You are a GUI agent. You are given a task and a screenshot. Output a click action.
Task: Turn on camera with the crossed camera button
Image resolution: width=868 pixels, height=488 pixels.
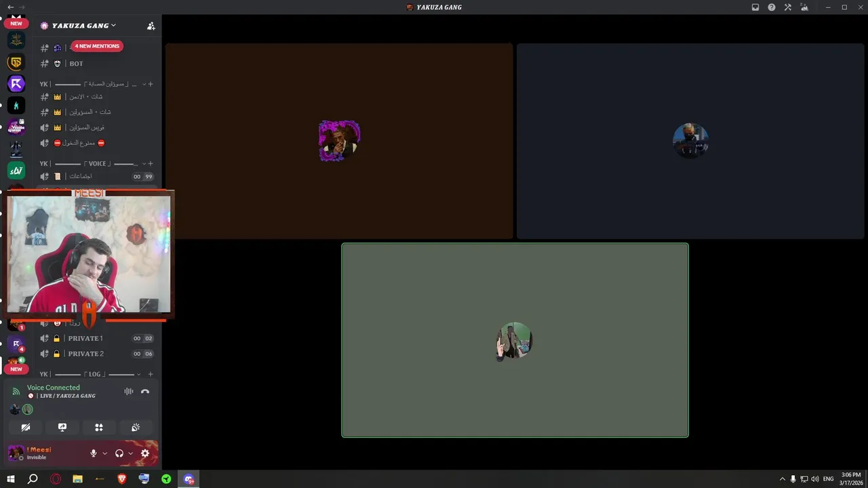pos(26,428)
